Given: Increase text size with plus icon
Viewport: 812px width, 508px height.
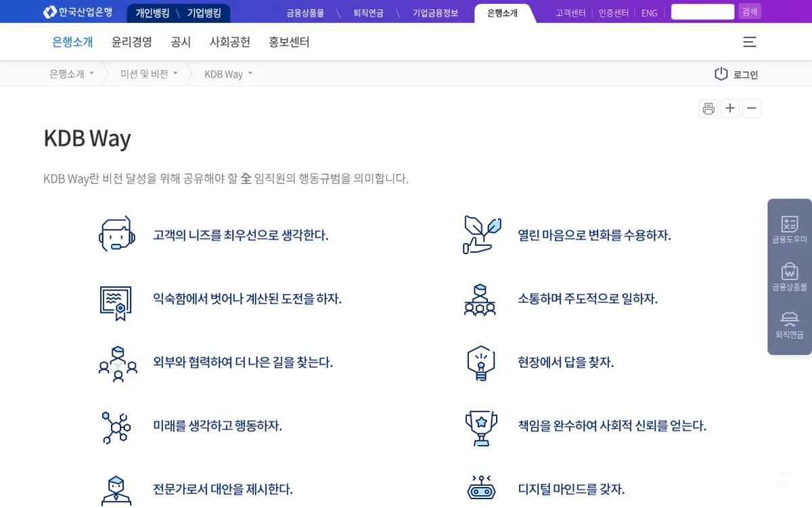Looking at the screenshot, I should click(730, 108).
